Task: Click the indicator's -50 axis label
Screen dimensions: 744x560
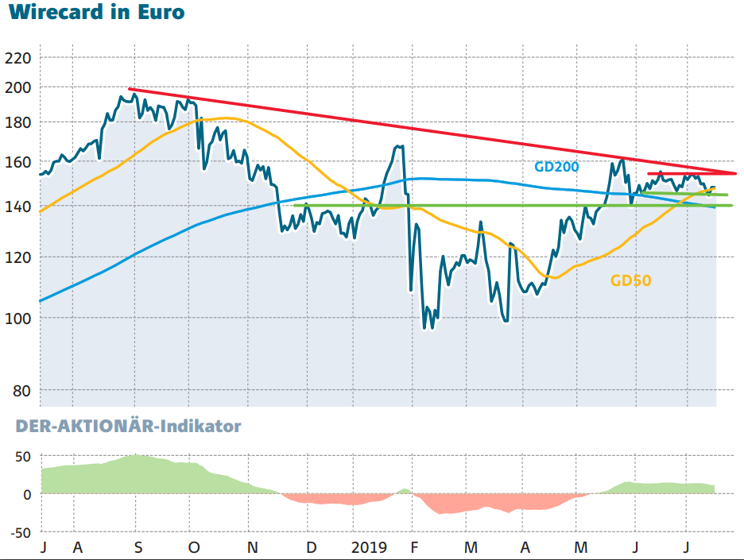Action: tap(21, 533)
